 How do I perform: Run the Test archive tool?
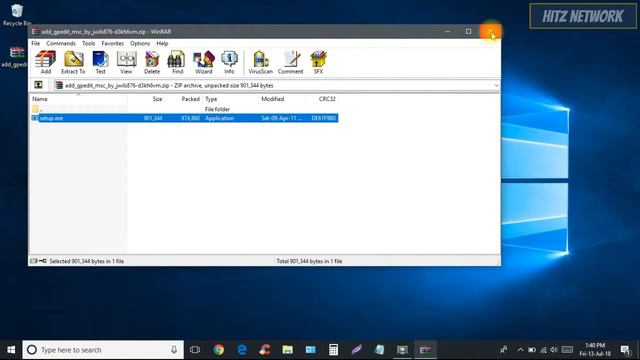100,62
